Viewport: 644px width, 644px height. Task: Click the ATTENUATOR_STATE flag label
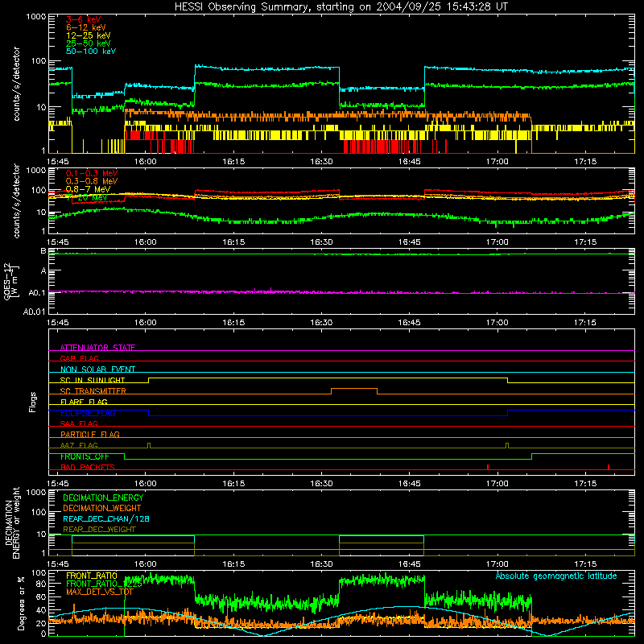tap(97, 348)
